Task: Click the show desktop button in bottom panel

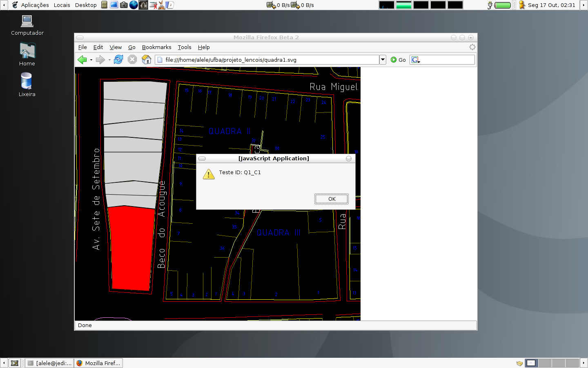Action: [15, 363]
